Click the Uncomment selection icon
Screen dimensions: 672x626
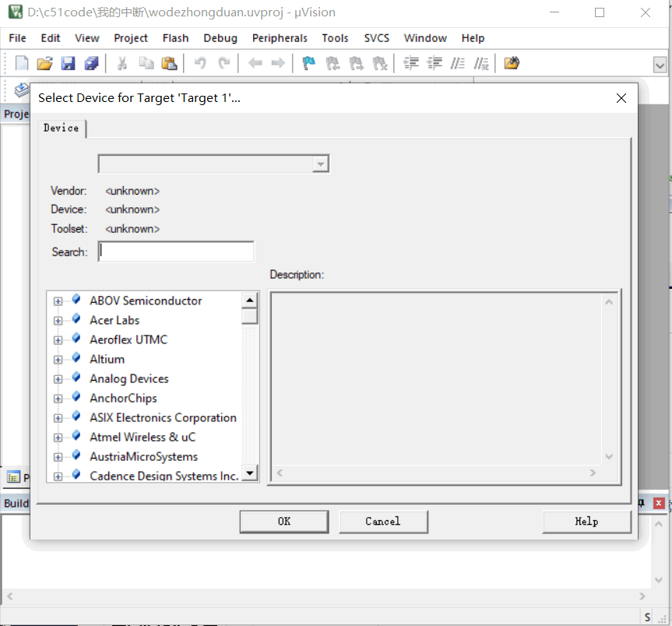pyautogui.click(x=481, y=63)
